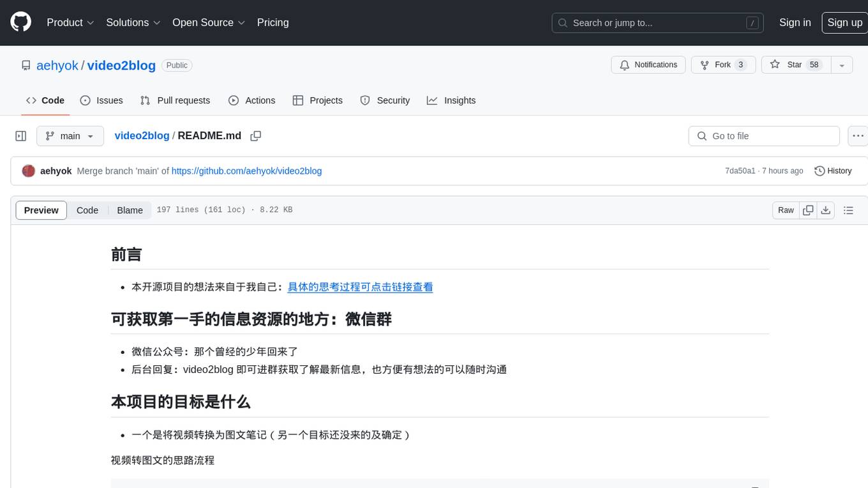868x488 pixels.
Task: Open commit 7da50a1
Action: 740,171
